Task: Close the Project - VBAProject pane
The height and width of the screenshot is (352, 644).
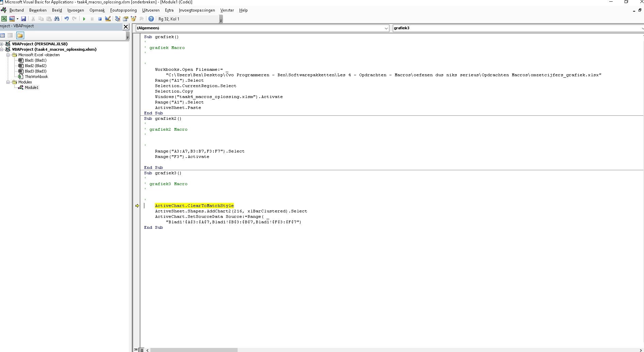Action: click(126, 27)
